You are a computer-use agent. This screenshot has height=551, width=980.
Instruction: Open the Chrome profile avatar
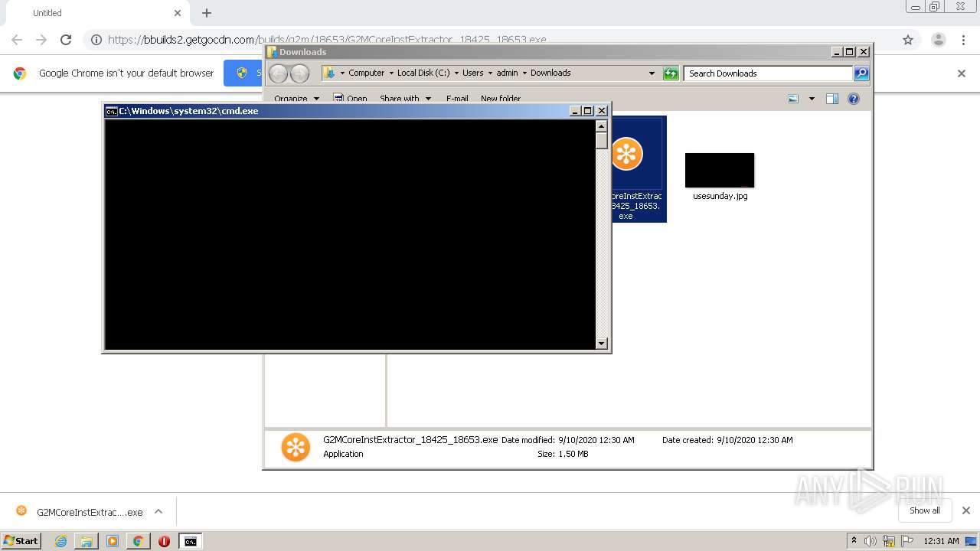[939, 40]
